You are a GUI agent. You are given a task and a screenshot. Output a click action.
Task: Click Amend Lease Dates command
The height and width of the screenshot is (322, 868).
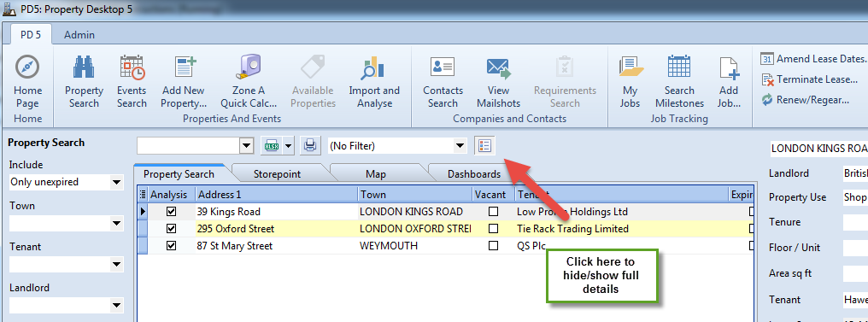tap(813, 59)
